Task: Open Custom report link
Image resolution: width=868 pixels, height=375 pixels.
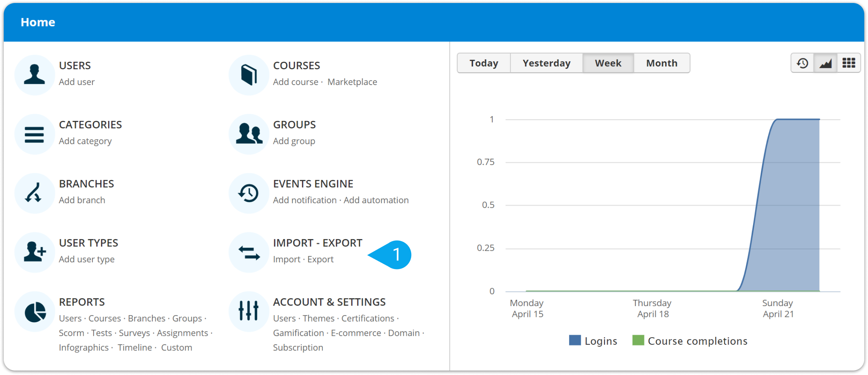Action: (x=177, y=348)
